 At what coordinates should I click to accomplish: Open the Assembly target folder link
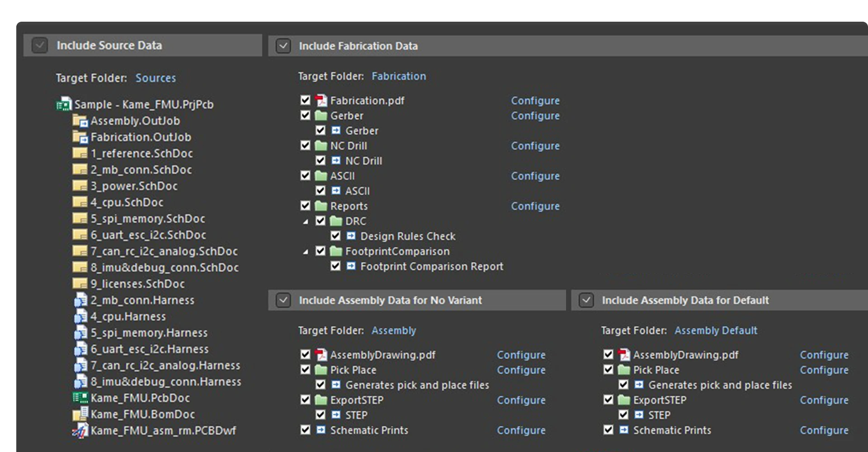pos(394,331)
